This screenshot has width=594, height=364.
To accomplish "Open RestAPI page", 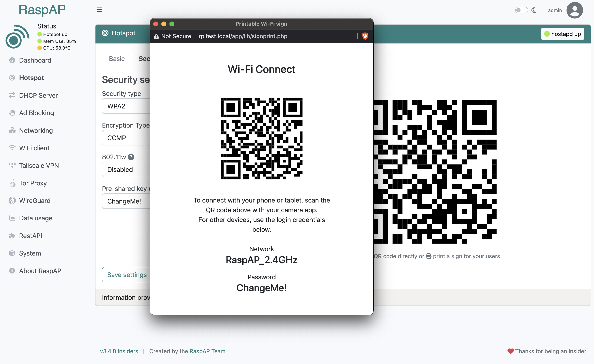I will (x=31, y=236).
